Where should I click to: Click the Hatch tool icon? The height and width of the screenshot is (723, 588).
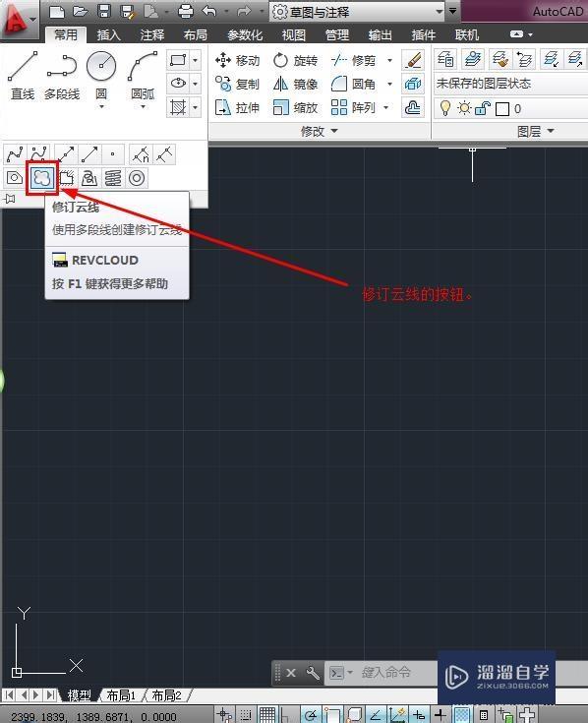178,108
